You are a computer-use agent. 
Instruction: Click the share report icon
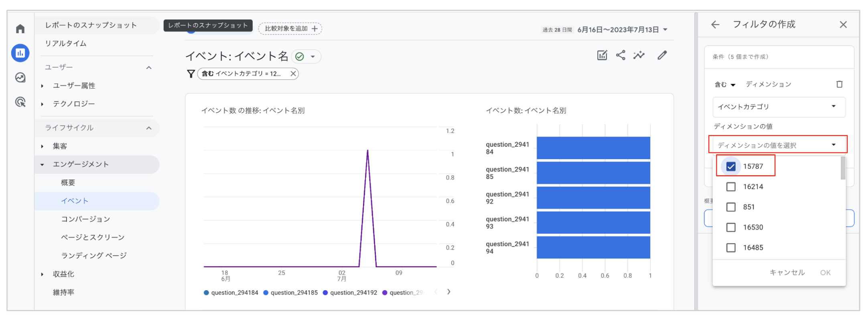(621, 55)
